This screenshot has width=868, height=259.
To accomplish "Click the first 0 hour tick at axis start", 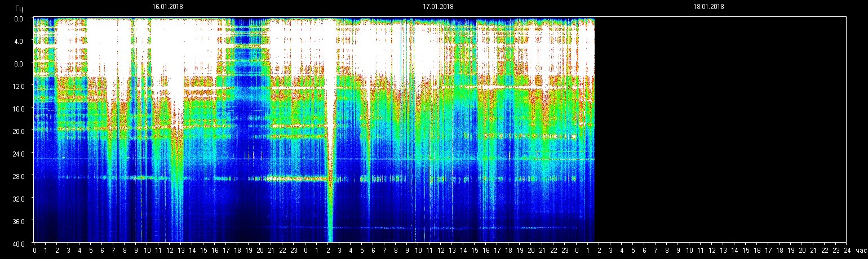I will click(x=34, y=250).
